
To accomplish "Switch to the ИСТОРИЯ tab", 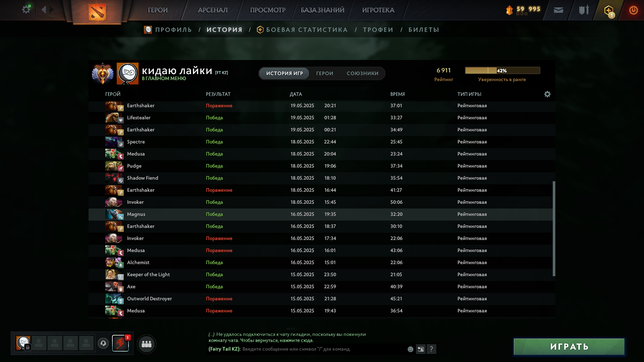I will [x=224, y=30].
